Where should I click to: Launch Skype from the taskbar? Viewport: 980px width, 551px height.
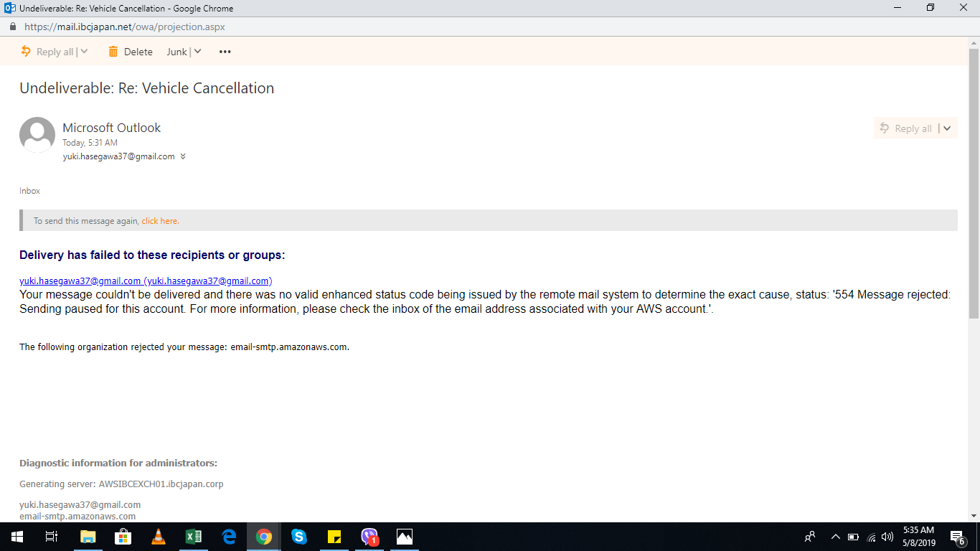point(299,537)
